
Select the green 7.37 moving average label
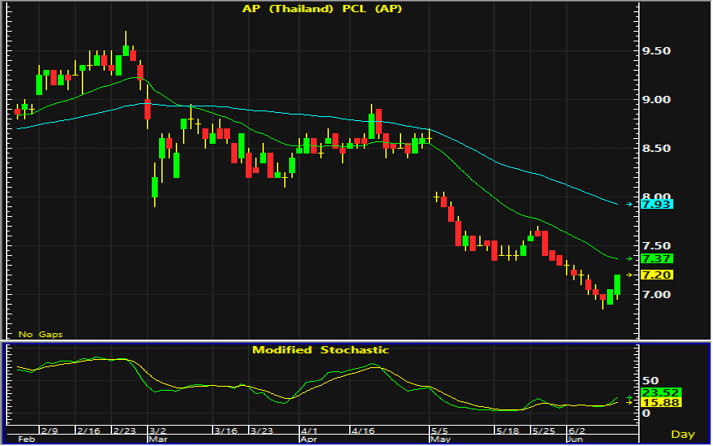coord(657,259)
